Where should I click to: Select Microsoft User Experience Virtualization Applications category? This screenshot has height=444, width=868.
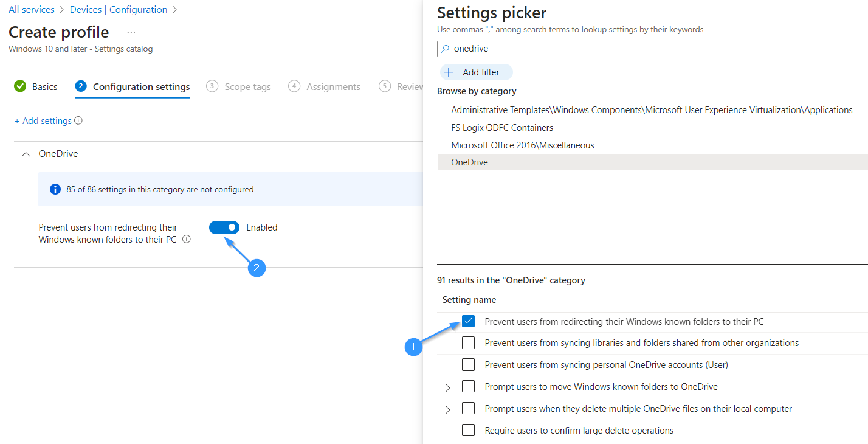[x=652, y=110]
